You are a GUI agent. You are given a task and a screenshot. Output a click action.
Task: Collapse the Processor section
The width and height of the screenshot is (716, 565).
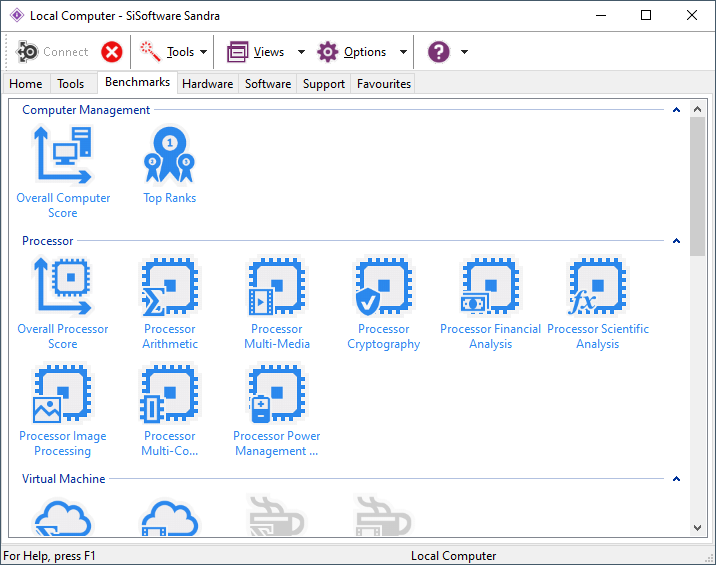676,241
